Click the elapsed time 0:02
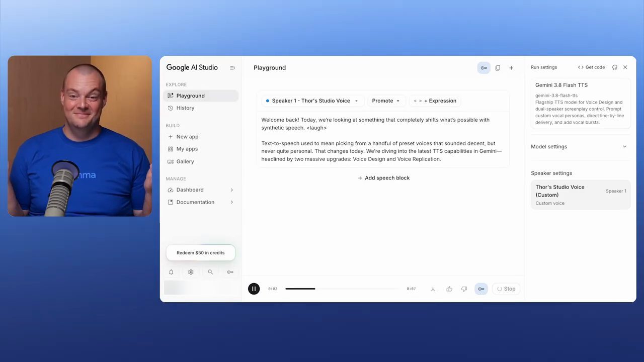The width and height of the screenshot is (644, 362). point(273,289)
